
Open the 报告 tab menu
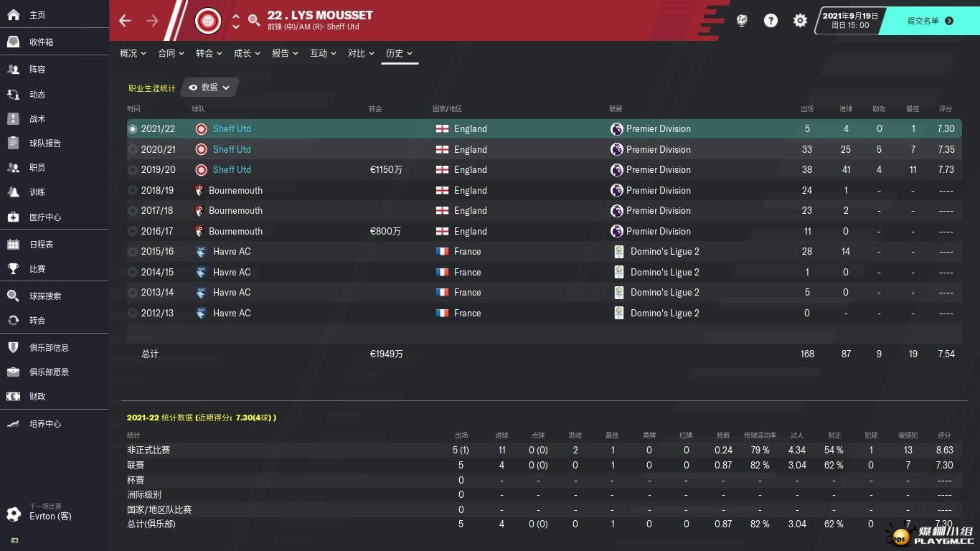(x=285, y=53)
